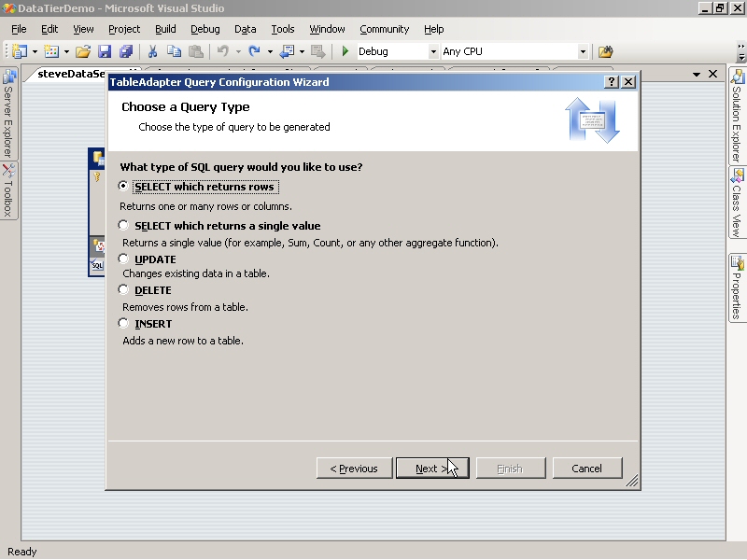Close the active document tab with X
The height and width of the screenshot is (560, 747).
click(x=712, y=74)
